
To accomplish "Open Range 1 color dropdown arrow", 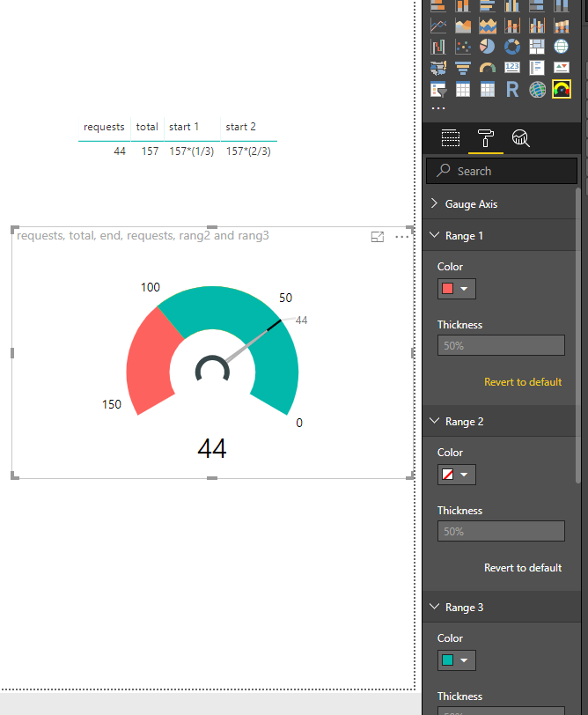I will tap(464, 289).
